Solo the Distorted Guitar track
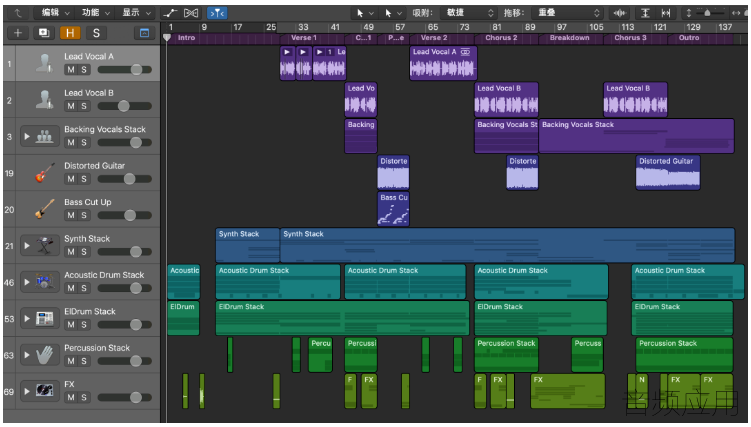751x427 pixels. (x=84, y=179)
